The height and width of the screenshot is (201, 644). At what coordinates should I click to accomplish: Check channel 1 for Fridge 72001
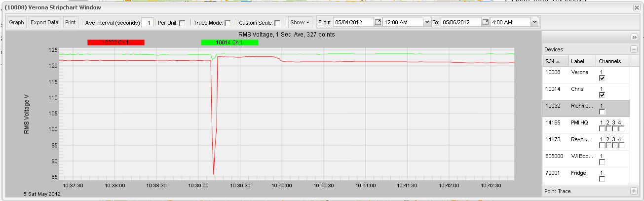point(602,179)
